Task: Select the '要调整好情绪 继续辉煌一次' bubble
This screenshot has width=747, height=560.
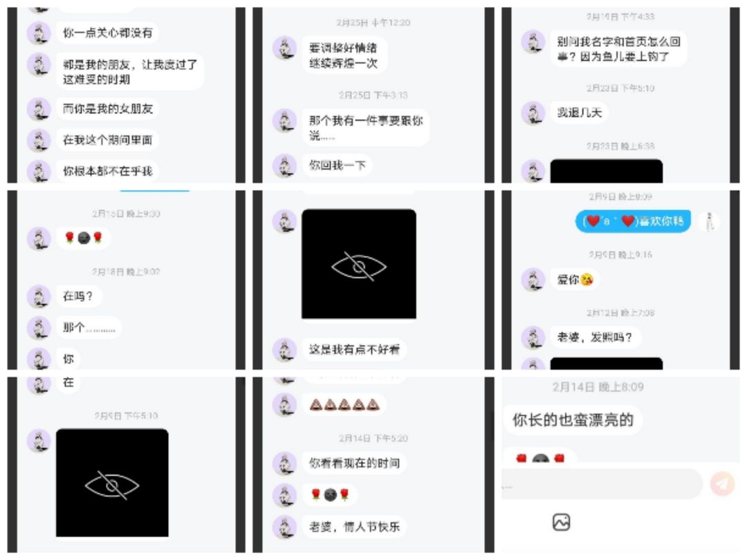Action: 344,55
